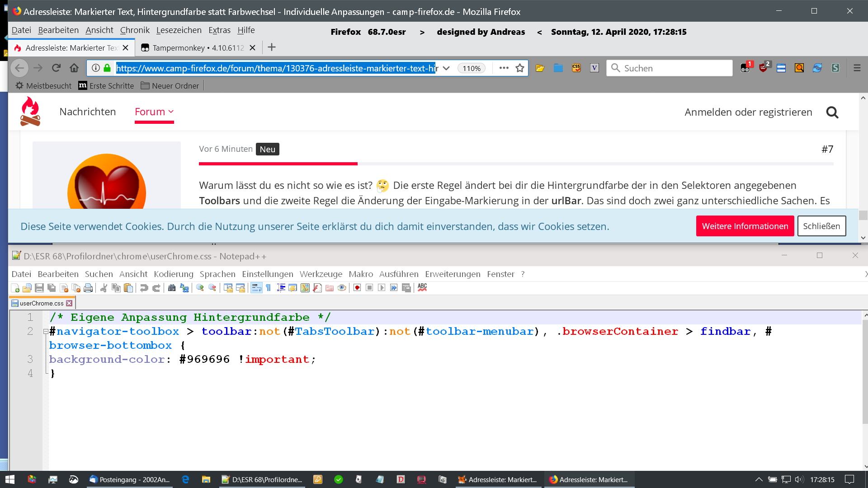Click the Schließen cookie banner button

(821, 226)
